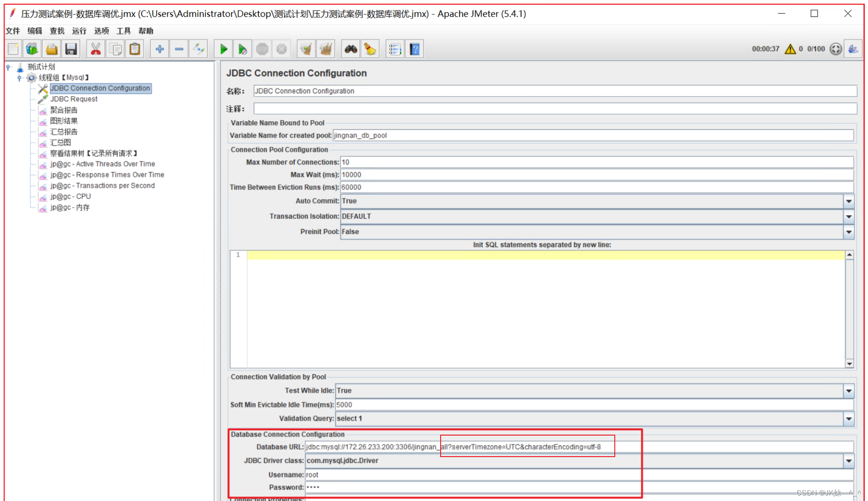Viewport: 868px width, 501px height.
Task: Open the 文件 menu
Action: point(13,31)
